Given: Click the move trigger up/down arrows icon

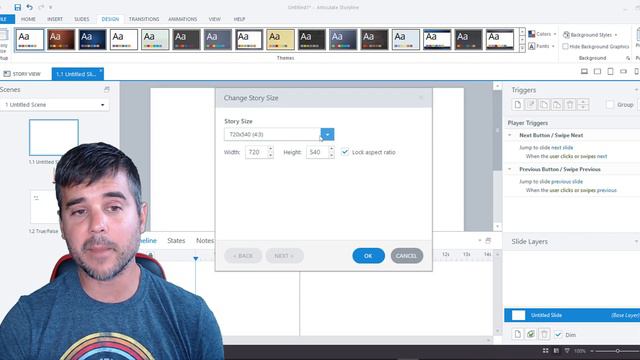Looking at the screenshot, I should (583, 105).
